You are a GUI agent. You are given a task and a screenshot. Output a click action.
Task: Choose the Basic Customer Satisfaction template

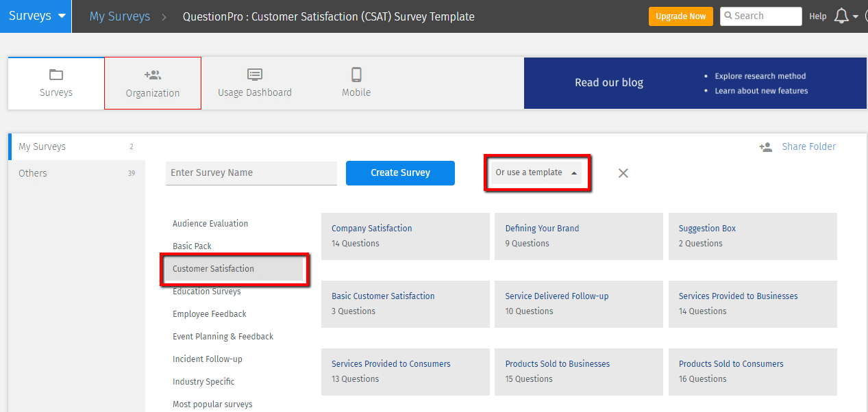point(406,304)
